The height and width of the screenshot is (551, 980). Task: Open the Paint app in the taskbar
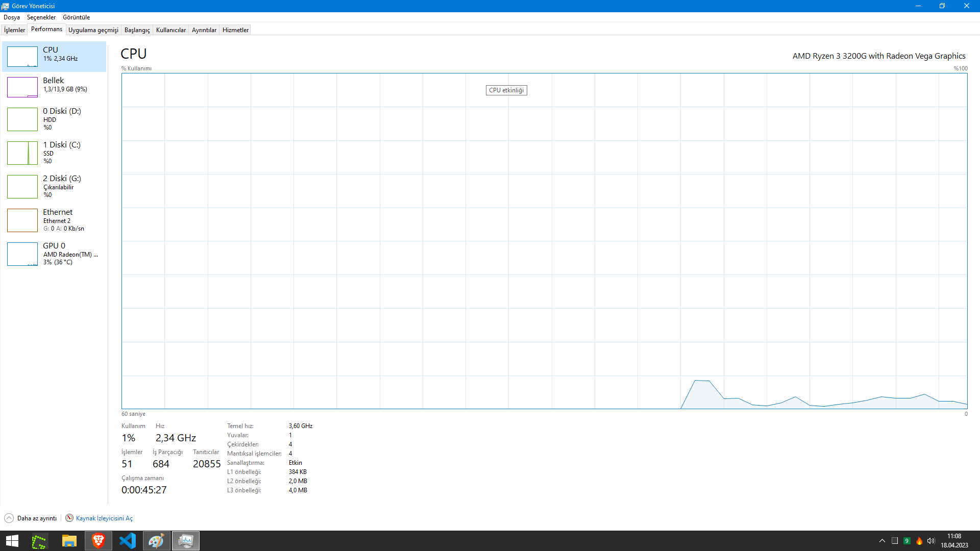(x=156, y=541)
